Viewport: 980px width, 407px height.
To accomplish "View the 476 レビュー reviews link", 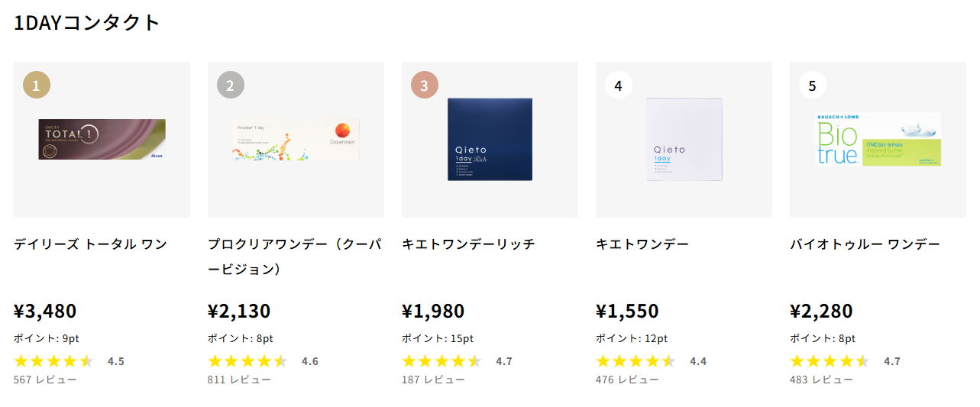I will (x=627, y=380).
